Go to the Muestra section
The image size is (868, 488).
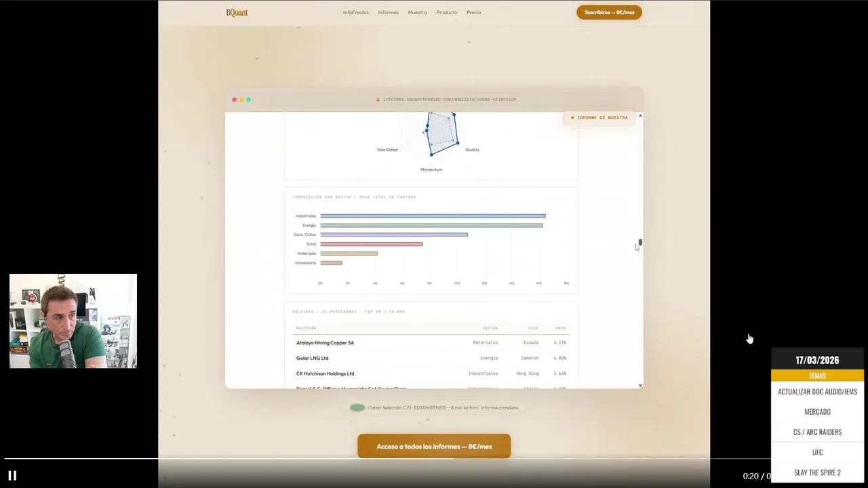(x=417, y=12)
